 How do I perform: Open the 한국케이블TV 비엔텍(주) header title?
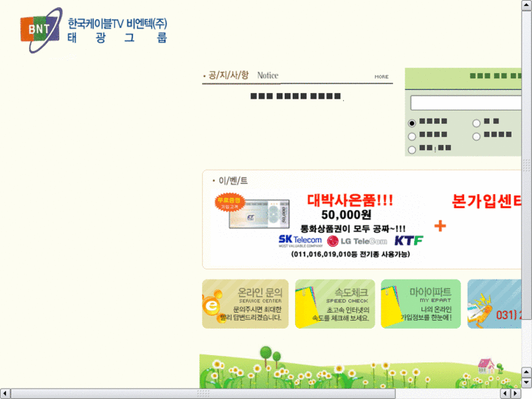[117, 23]
